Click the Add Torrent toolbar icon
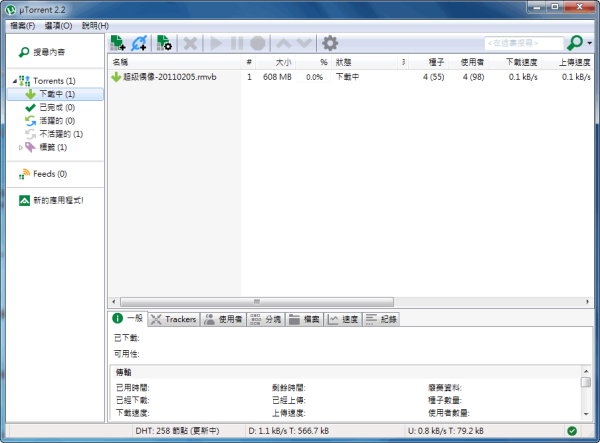The image size is (600, 443). 118,43
